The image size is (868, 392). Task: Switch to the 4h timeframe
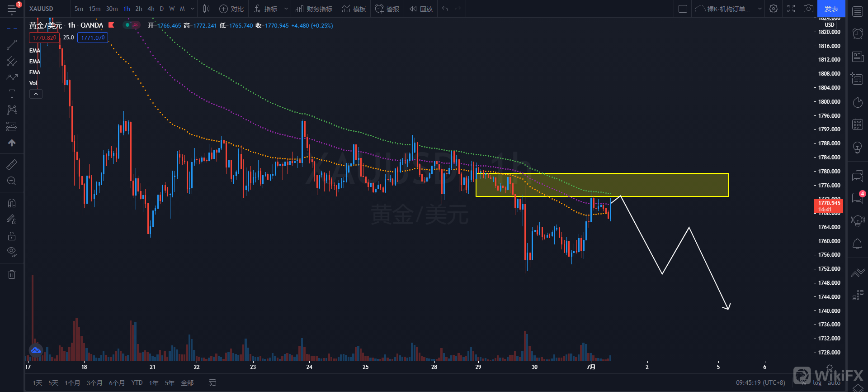click(151, 9)
